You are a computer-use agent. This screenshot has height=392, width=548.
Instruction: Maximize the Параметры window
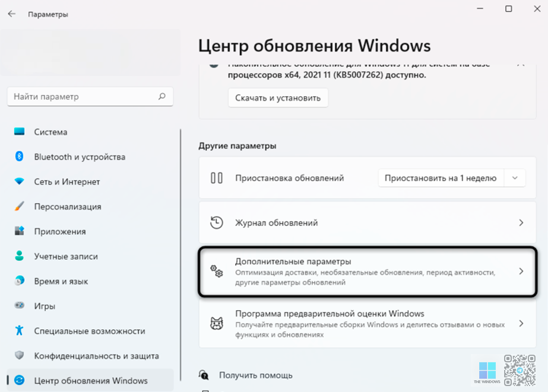coord(509,8)
